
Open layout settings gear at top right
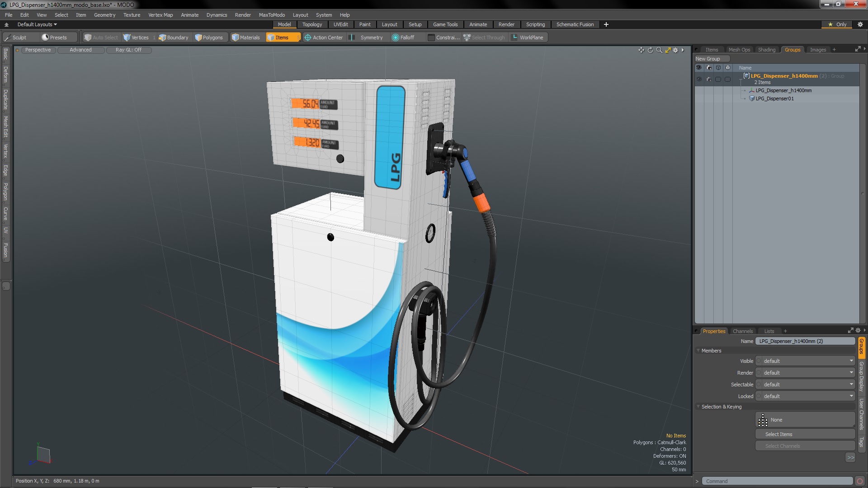(x=860, y=24)
